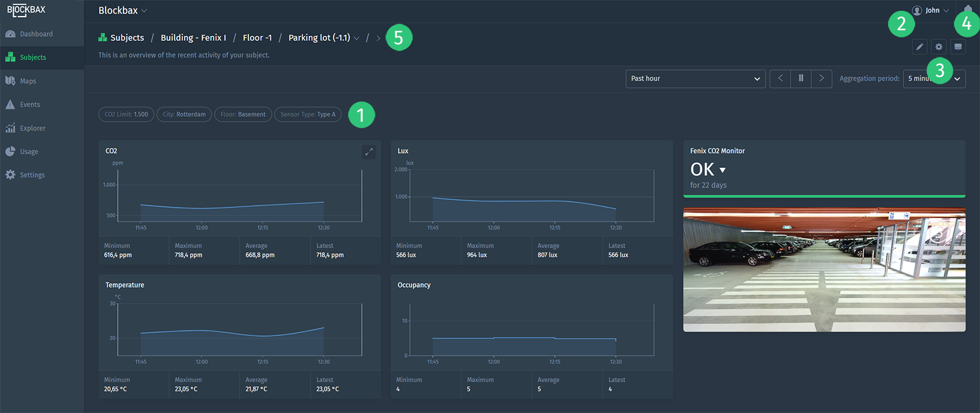Pause the live data refresh
The height and width of the screenshot is (413, 980).
[801, 78]
